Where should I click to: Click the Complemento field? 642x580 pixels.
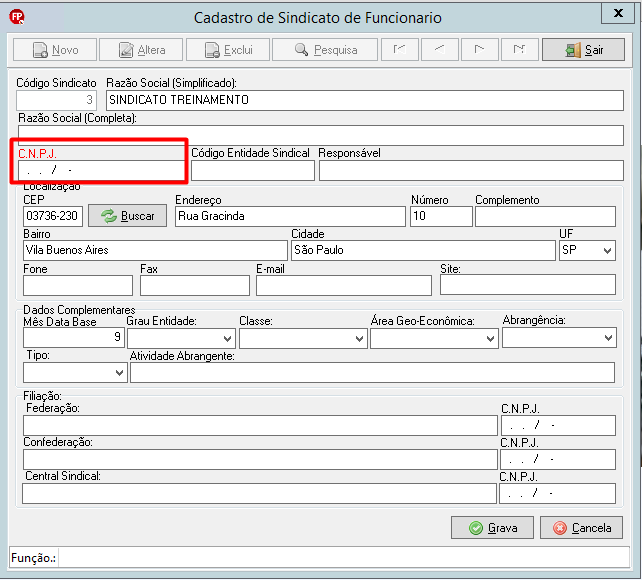[x=545, y=216]
